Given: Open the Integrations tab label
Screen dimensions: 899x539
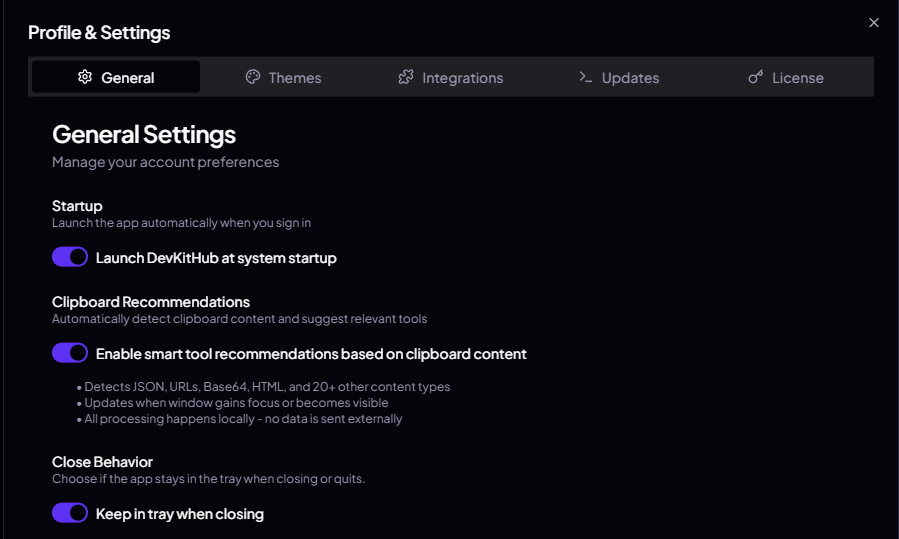Looking at the screenshot, I should [462, 78].
